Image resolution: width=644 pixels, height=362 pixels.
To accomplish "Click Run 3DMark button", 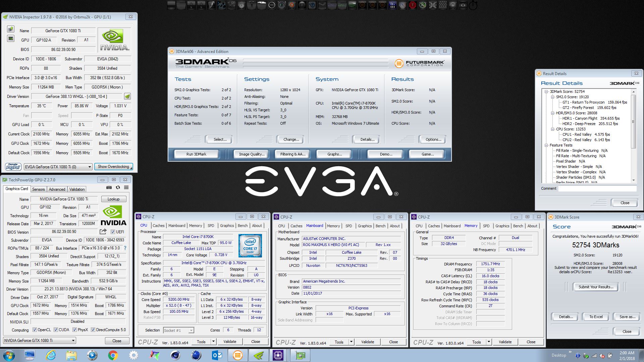I will (x=196, y=154).
